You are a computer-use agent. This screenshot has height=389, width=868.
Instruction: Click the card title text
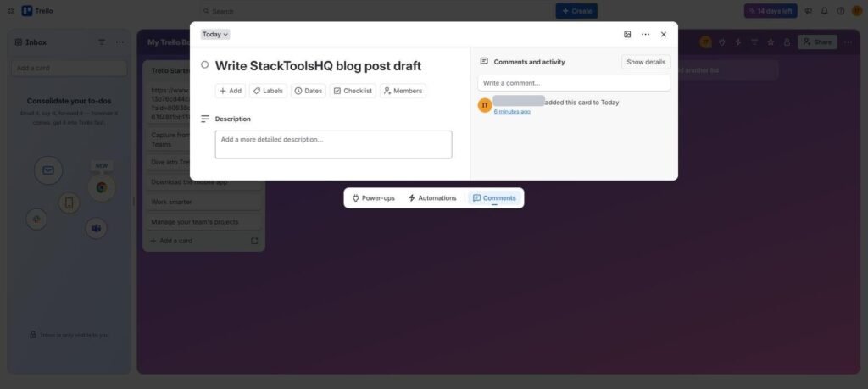tap(319, 66)
